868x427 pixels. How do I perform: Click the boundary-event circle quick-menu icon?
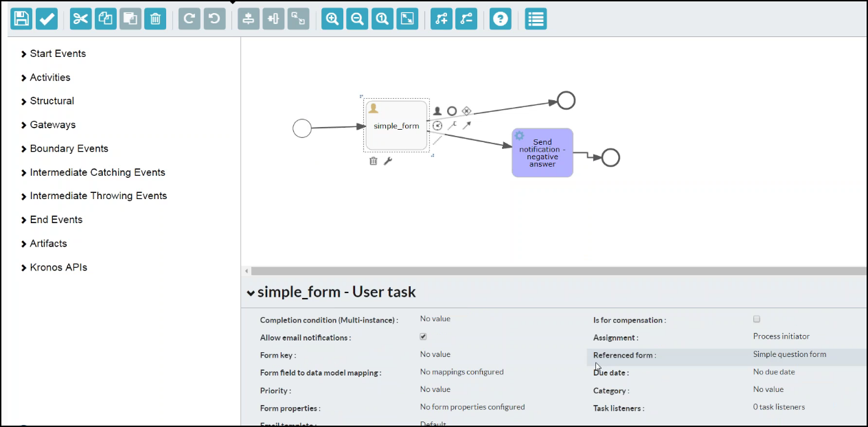tap(437, 125)
